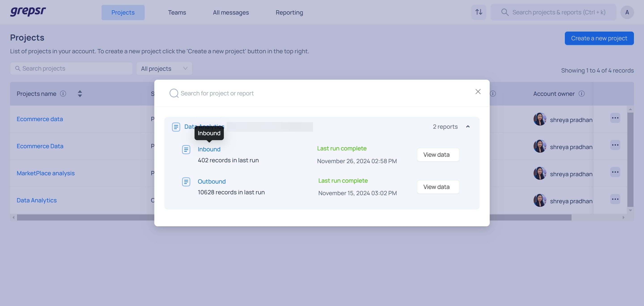Click shreya pradhan name in MarketPlace analysis row
644x306 pixels.
(571, 174)
